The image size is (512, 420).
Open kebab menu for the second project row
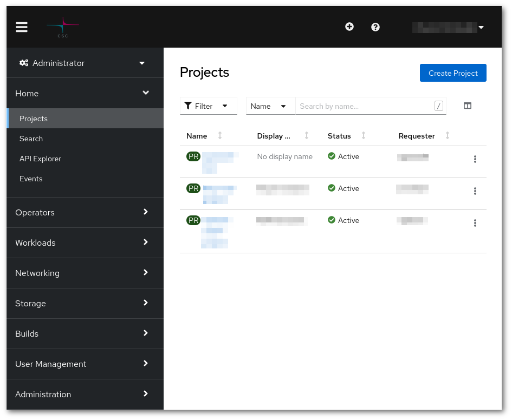(475, 191)
